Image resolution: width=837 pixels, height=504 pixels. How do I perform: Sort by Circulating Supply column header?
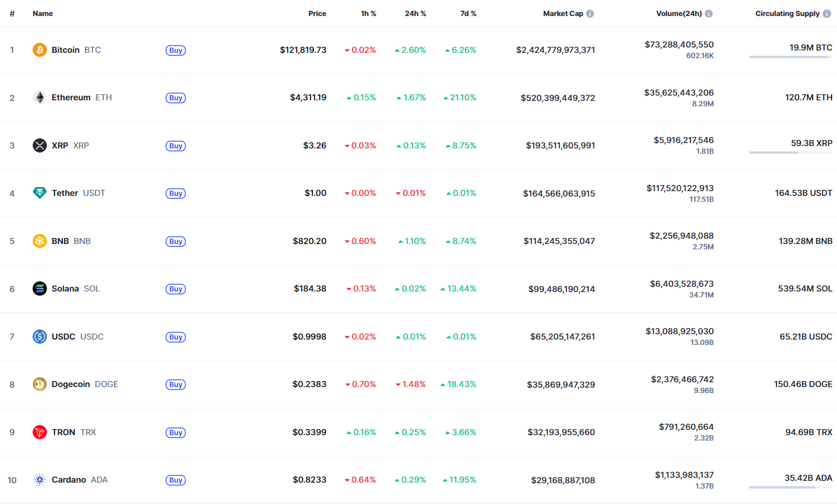[787, 14]
